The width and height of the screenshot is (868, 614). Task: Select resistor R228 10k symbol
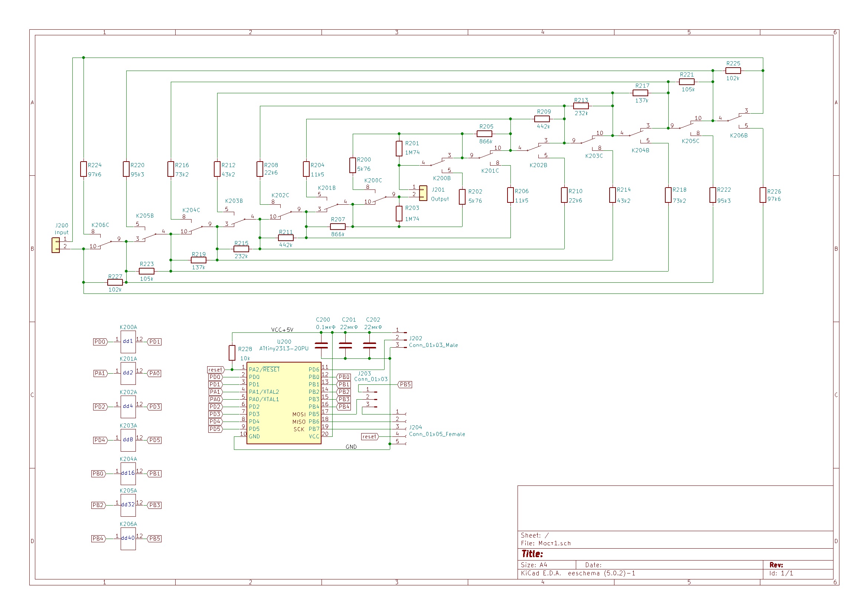[232, 353]
